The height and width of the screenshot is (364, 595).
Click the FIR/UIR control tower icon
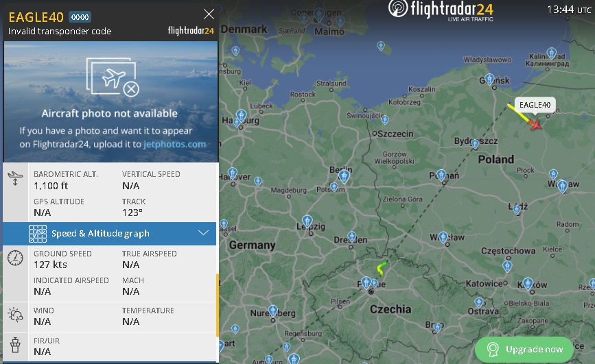[15, 345]
